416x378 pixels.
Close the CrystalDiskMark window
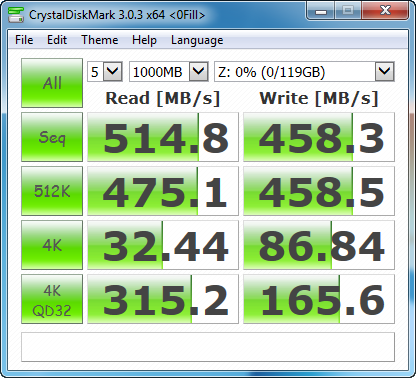385,11
